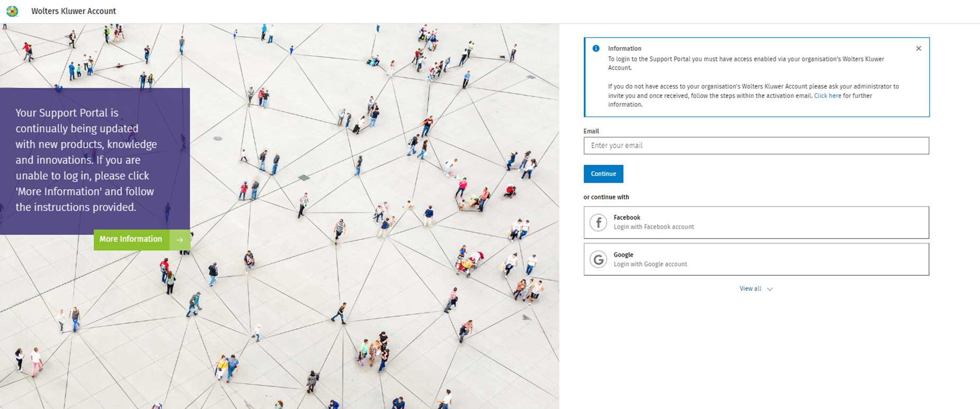
Task: Dismiss the Information notice with X
Action: (x=919, y=48)
